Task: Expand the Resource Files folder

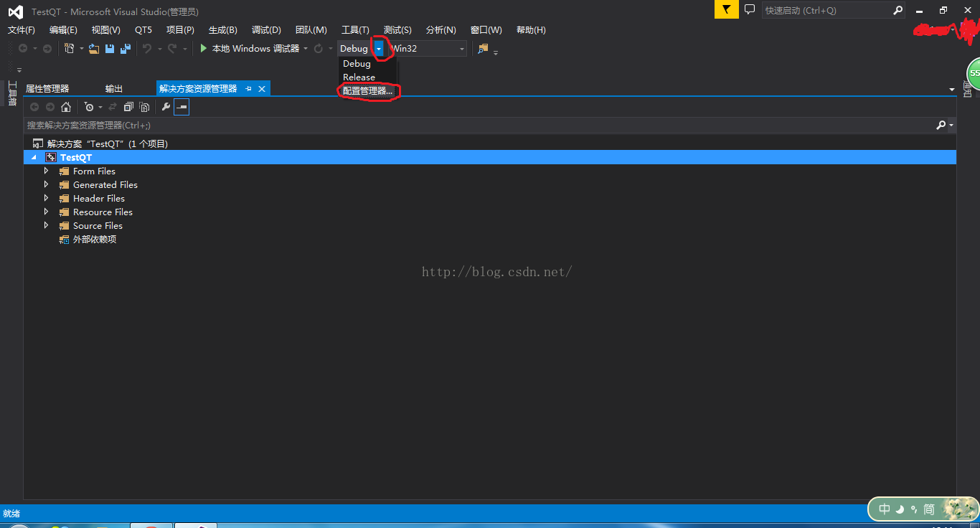Action: [x=47, y=212]
